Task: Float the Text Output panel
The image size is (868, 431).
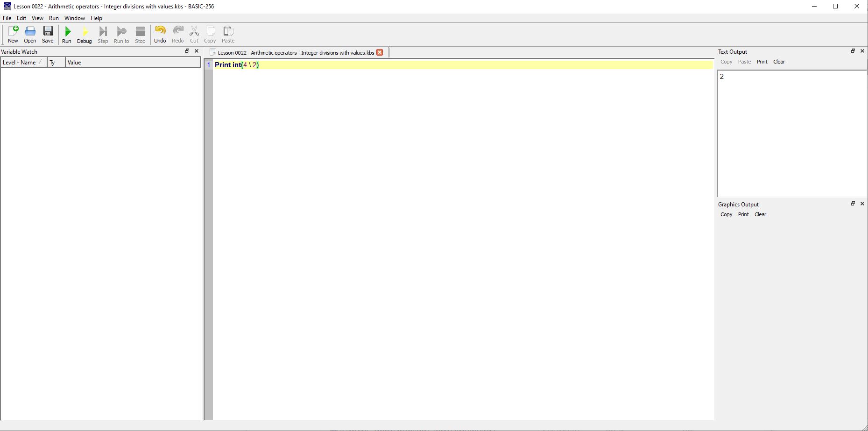Action: pos(853,51)
